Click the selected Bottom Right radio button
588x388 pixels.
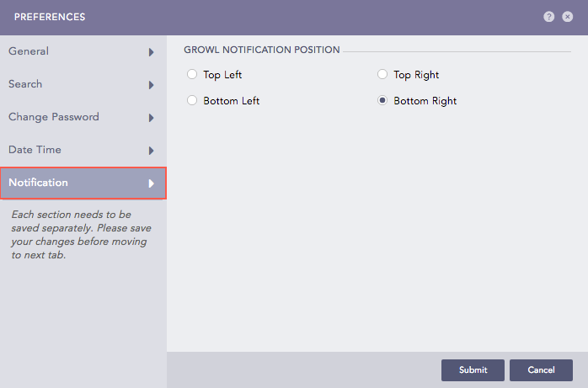click(382, 101)
